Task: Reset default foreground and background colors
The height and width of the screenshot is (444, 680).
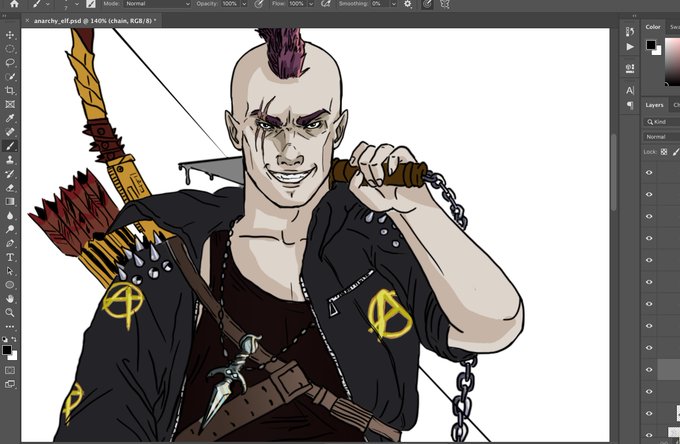Action: [5, 339]
